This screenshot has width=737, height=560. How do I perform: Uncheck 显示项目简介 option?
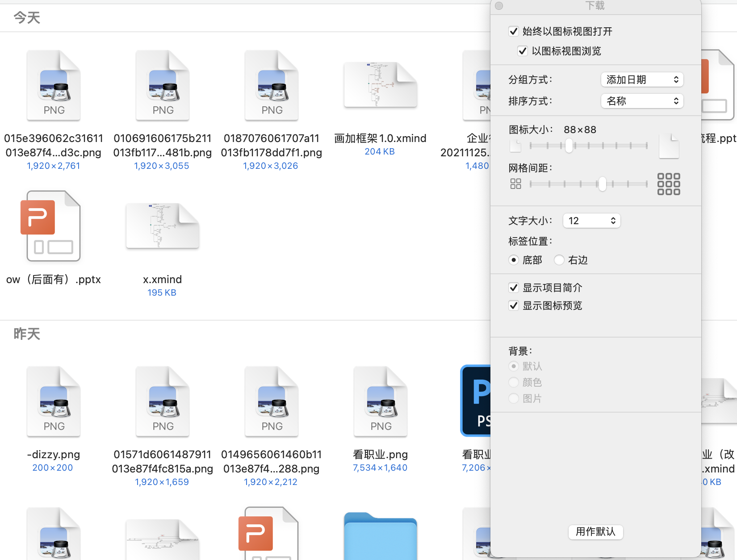pyautogui.click(x=514, y=288)
